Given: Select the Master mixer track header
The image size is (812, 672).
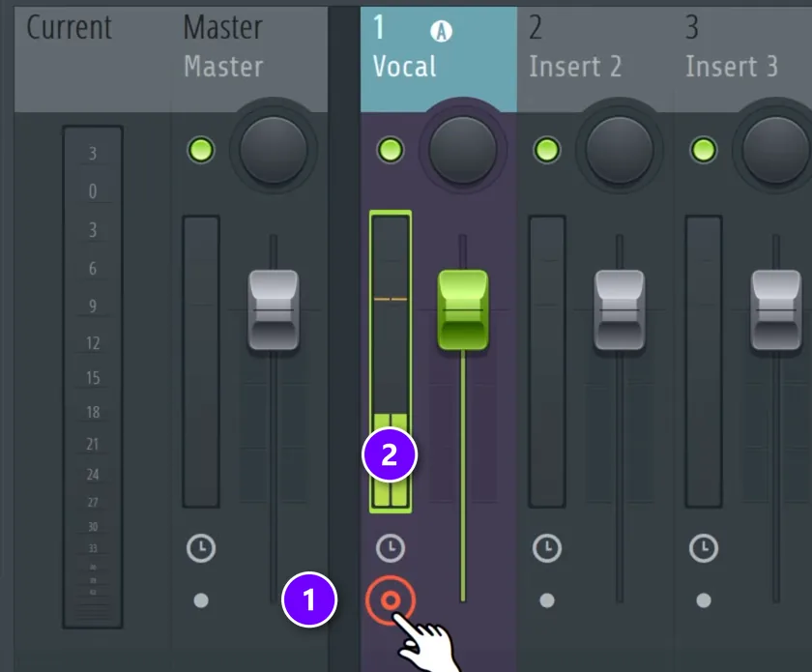Looking at the screenshot, I should [x=249, y=60].
